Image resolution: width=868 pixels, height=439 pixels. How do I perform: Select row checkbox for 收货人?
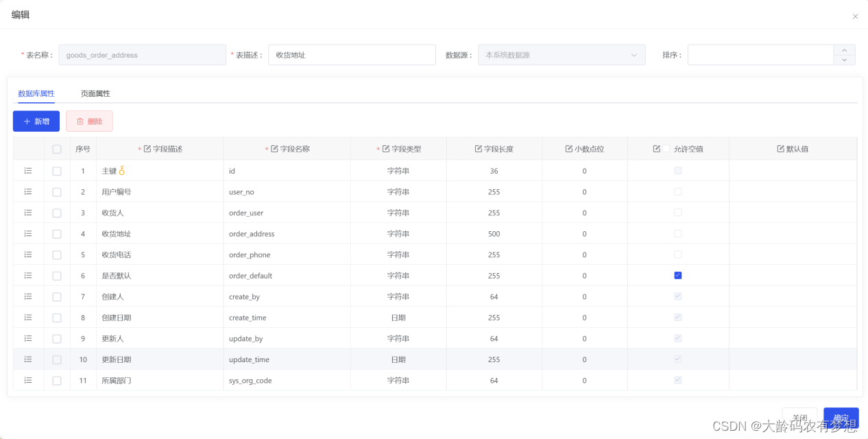pos(57,213)
